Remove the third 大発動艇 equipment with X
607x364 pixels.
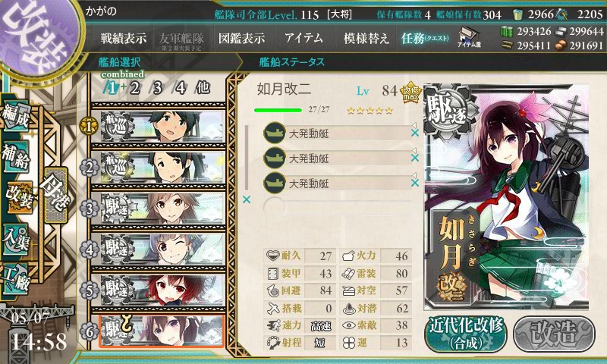coord(414,183)
